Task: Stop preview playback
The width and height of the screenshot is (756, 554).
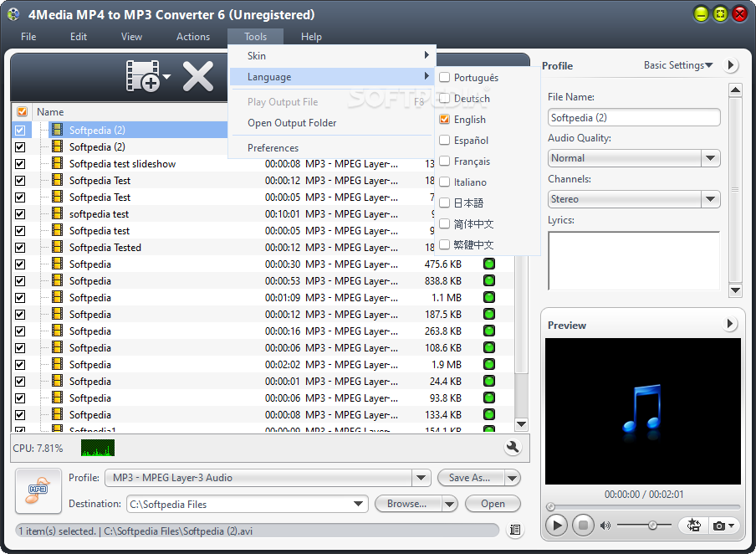Action: 583,525
